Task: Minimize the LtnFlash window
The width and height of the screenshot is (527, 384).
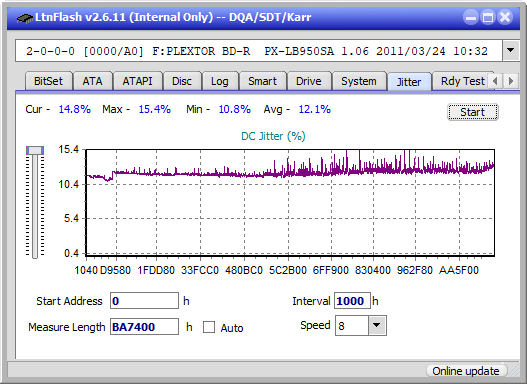Action: coord(471,17)
